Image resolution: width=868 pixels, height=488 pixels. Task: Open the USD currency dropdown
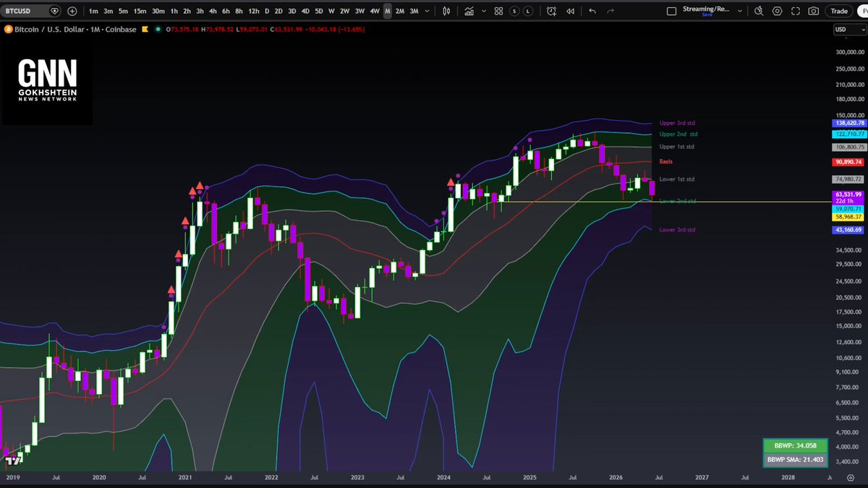pyautogui.click(x=848, y=30)
